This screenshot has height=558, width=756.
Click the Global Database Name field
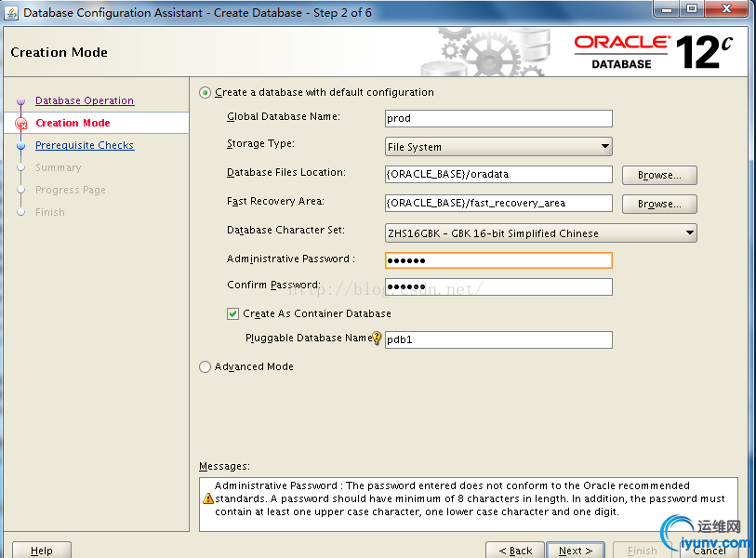coord(498,119)
